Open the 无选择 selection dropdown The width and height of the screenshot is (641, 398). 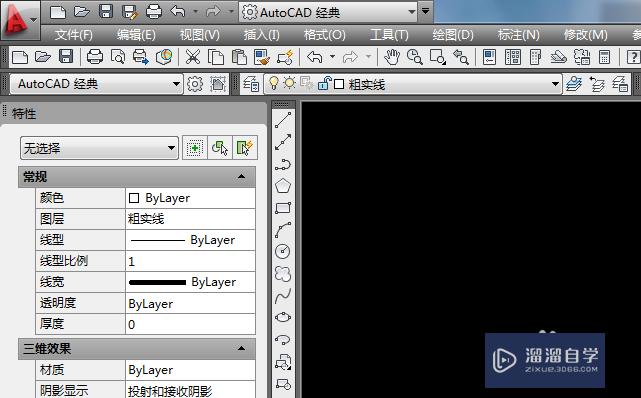pos(99,148)
